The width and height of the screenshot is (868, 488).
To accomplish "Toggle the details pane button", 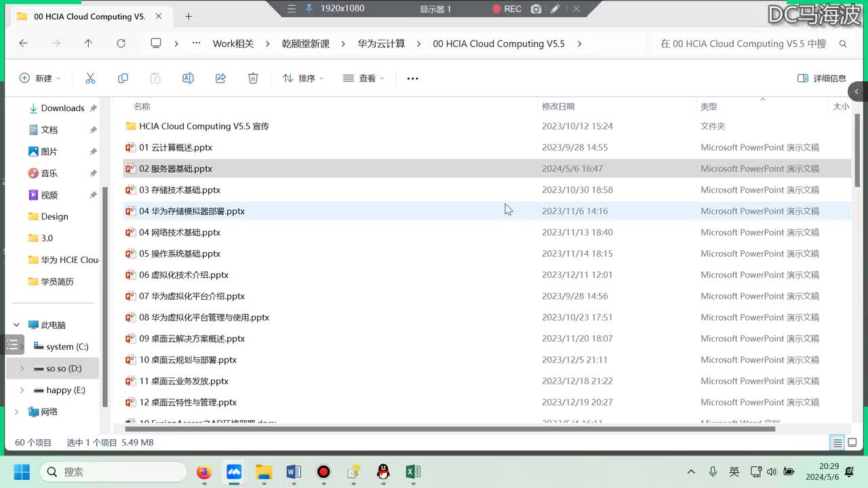I will (x=822, y=79).
